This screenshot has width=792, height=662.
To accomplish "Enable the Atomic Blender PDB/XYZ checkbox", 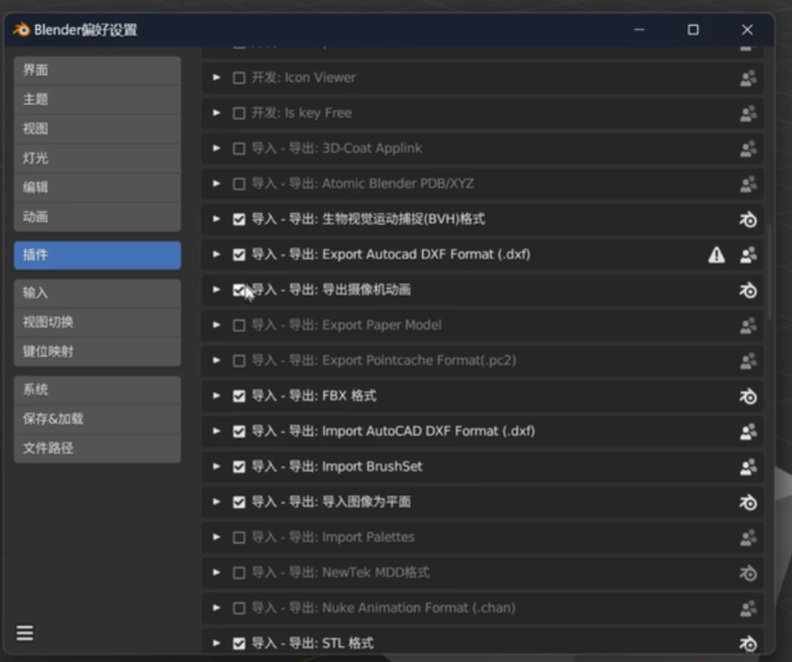I will click(x=239, y=184).
